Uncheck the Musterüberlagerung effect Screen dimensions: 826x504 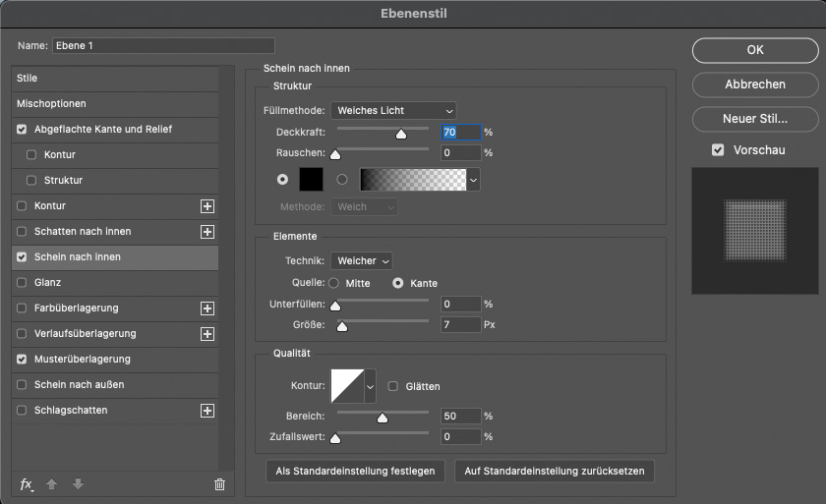click(22, 360)
